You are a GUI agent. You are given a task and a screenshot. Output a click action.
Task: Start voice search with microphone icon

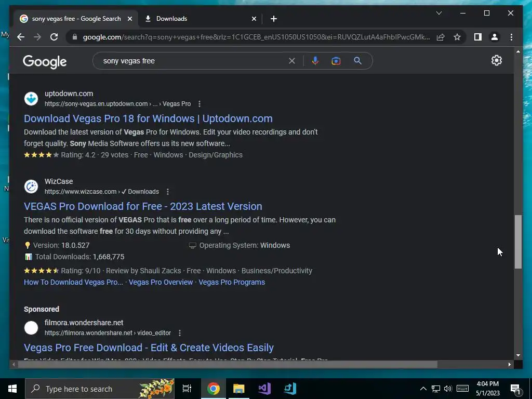(x=315, y=61)
